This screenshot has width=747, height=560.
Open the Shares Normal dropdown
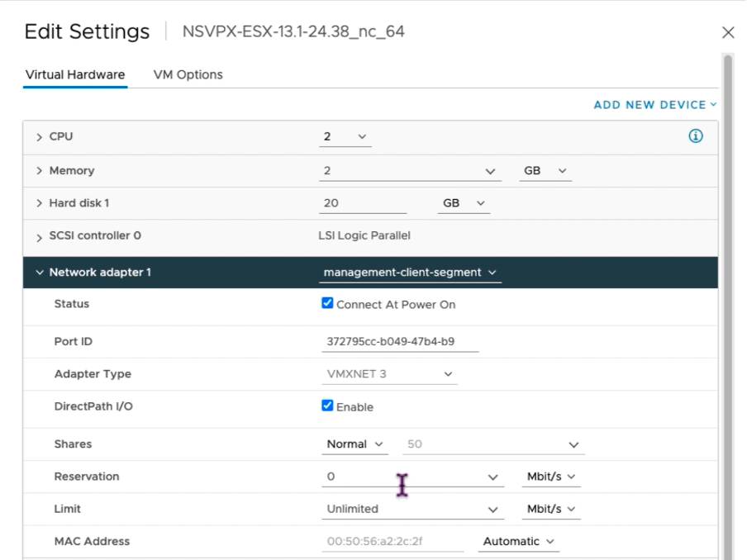click(354, 444)
